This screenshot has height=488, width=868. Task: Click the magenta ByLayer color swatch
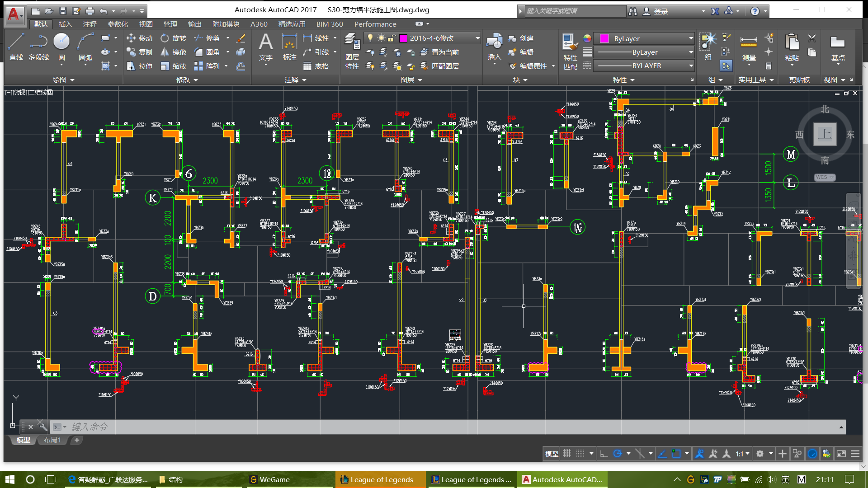[604, 39]
